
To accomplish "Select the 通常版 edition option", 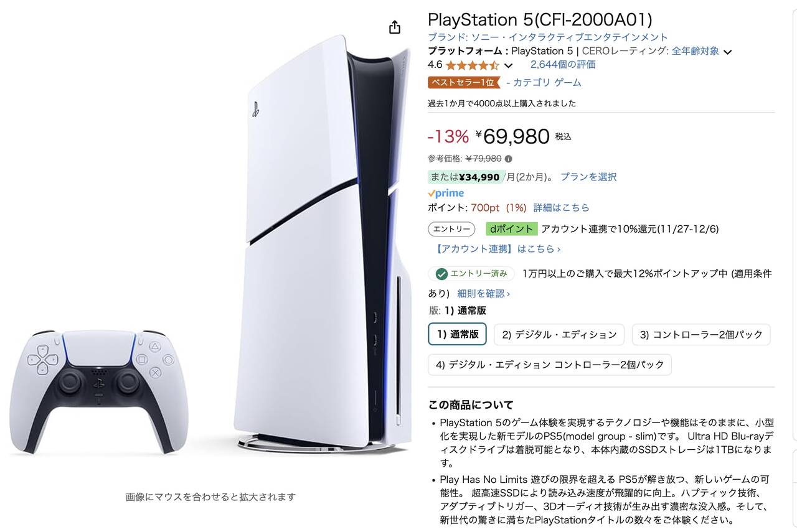I will point(458,334).
